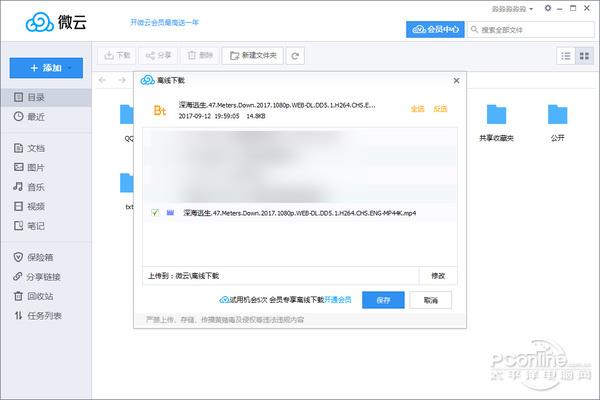Screen dimensions: 600x400
Task: Click the 取消 cancel button
Action: point(430,300)
